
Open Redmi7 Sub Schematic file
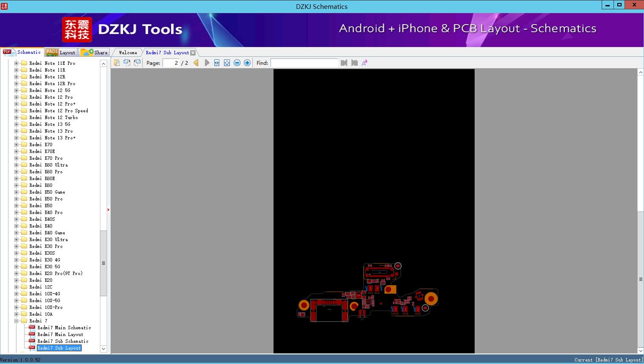coord(63,341)
